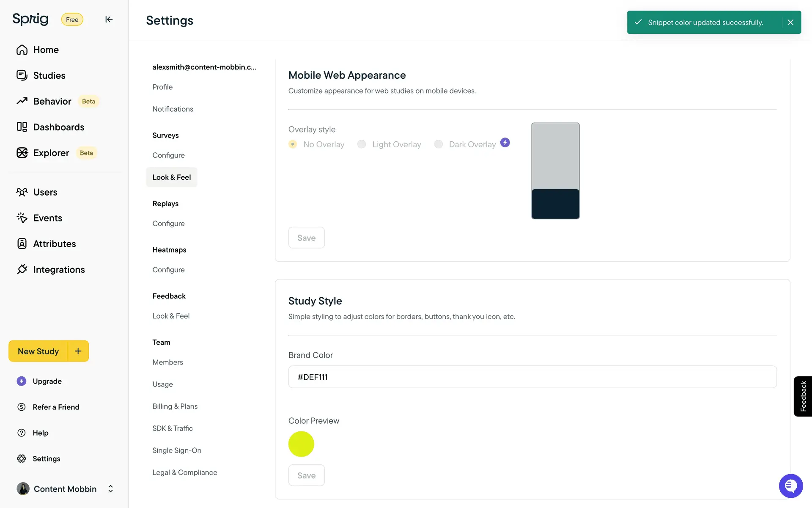The width and height of the screenshot is (812, 508).
Task: Click the Integrations plug icon
Action: pos(22,269)
